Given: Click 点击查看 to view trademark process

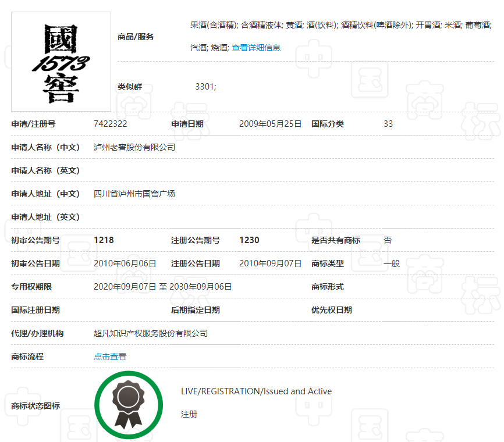Looking at the screenshot, I should pyautogui.click(x=110, y=357).
